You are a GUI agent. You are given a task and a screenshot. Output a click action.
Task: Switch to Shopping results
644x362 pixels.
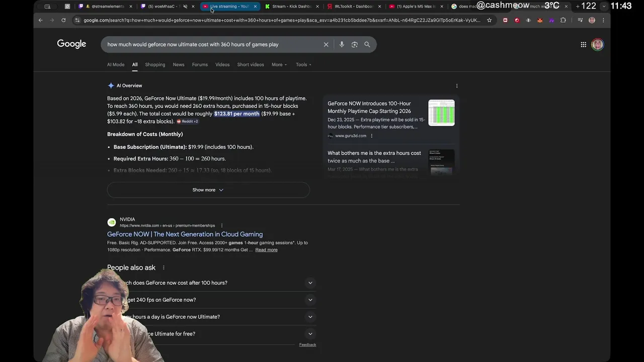point(155,64)
